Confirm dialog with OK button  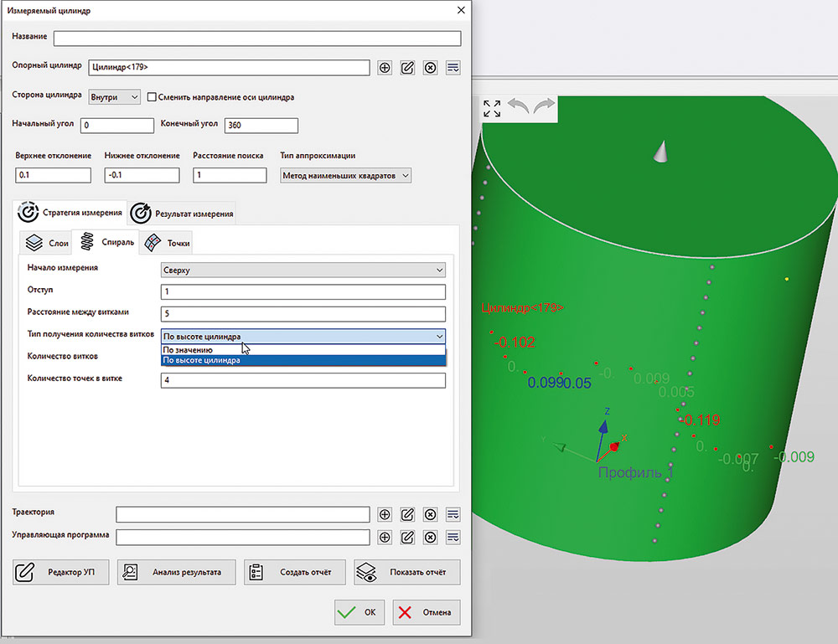point(360,612)
